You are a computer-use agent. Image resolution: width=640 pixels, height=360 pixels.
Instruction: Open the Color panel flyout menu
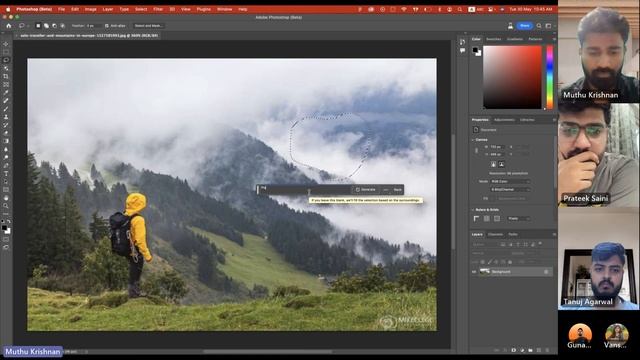point(554,39)
